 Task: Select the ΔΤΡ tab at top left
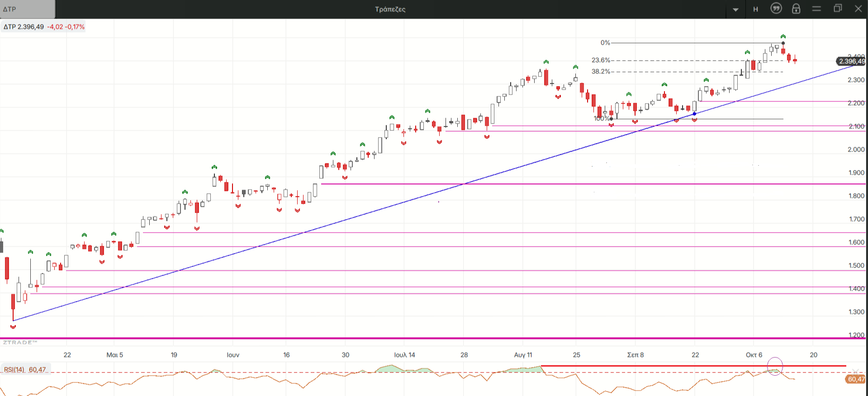click(x=27, y=9)
